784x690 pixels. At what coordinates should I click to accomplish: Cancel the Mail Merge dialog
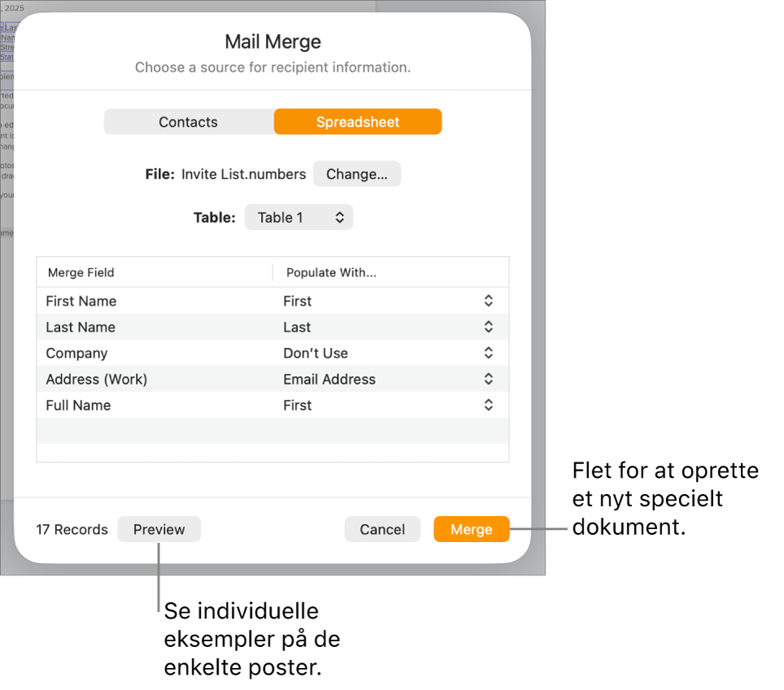point(382,529)
